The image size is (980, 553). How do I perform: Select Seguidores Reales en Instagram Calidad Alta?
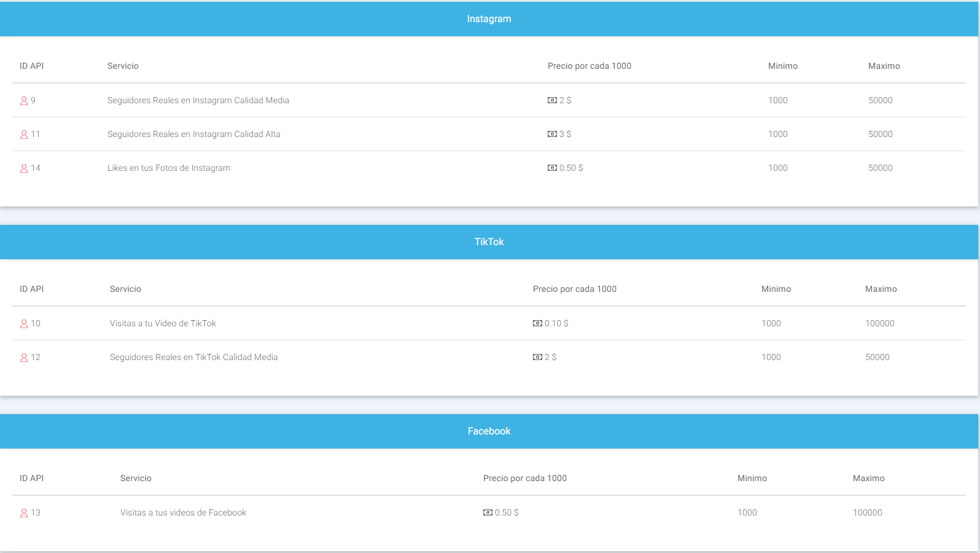click(x=194, y=134)
